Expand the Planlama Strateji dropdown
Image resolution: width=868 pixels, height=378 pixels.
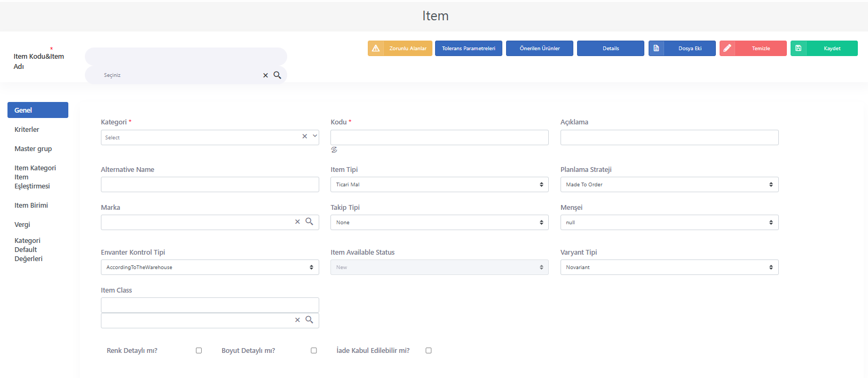click(669, 185)
